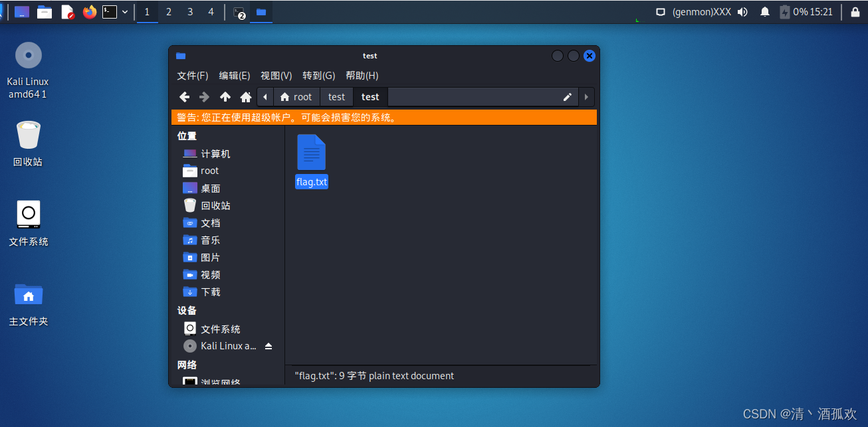The width and height of the screenshot is (868, 427).
Task: Open the 帮助(H) menu
Action: point(362,76)
